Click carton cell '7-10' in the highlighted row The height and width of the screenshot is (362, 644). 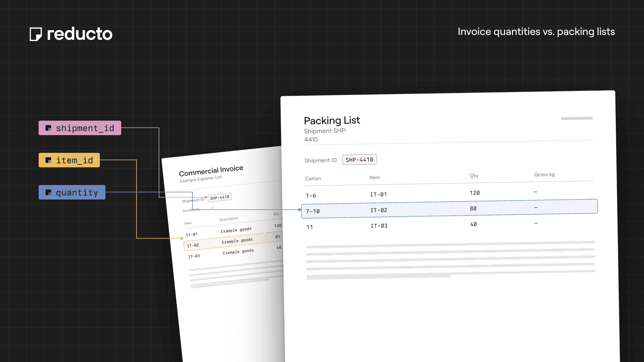click(313, 211)
